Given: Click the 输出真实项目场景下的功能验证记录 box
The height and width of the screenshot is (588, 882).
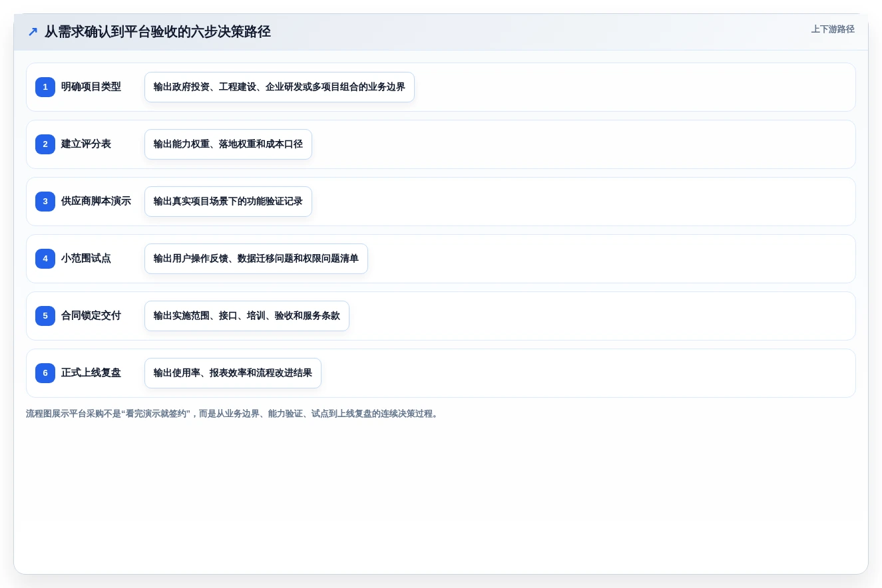Looking at the screenshot, I should point(228,202).
